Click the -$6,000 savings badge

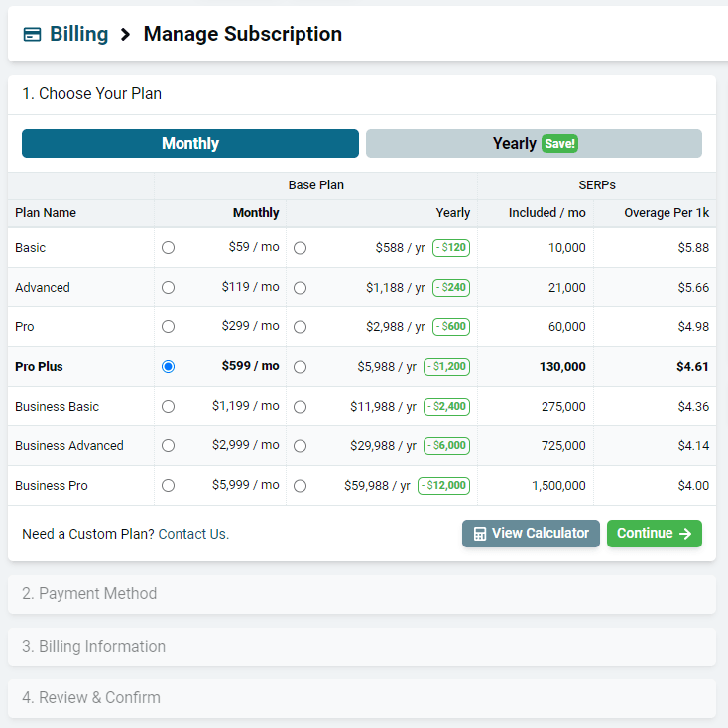(446, 446)
